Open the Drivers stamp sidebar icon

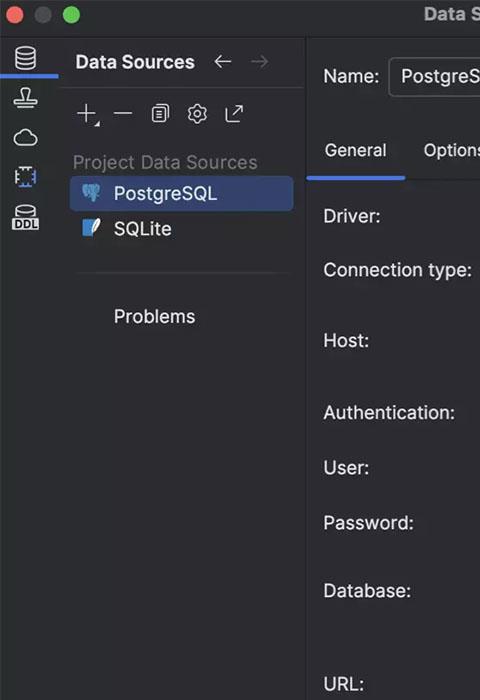pyautogui.click(x=25, y=98)
